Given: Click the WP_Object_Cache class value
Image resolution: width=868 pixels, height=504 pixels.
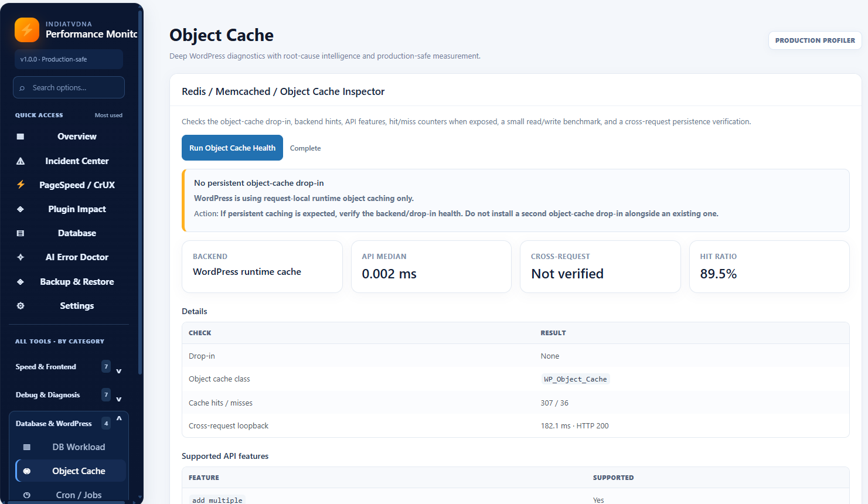Looking at the screenshot, I should pyautogui.click(x=575, y=379).
